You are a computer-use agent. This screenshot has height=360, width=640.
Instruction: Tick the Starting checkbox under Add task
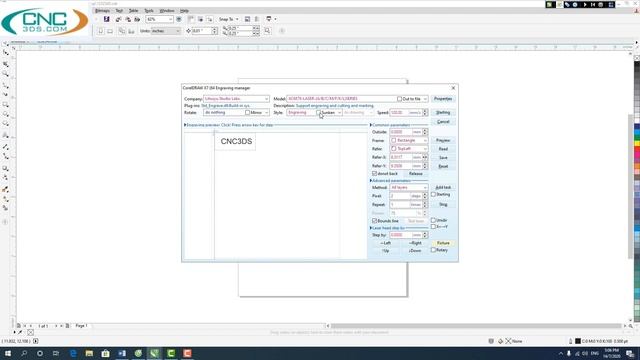(433, 195)
